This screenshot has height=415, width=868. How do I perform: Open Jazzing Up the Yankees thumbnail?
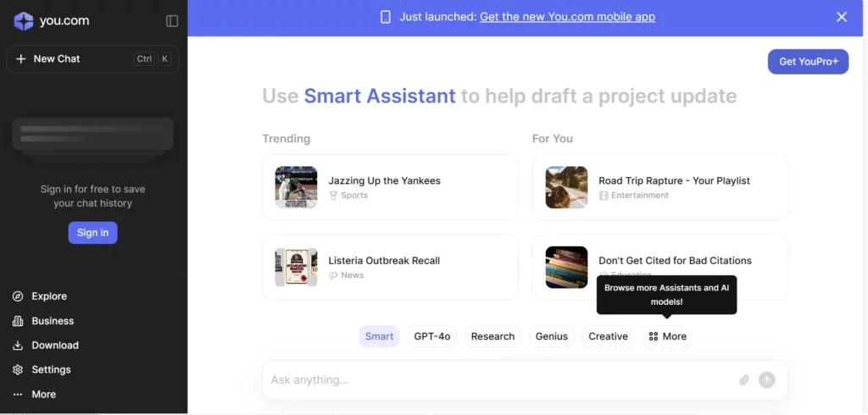tap(296, 187)
